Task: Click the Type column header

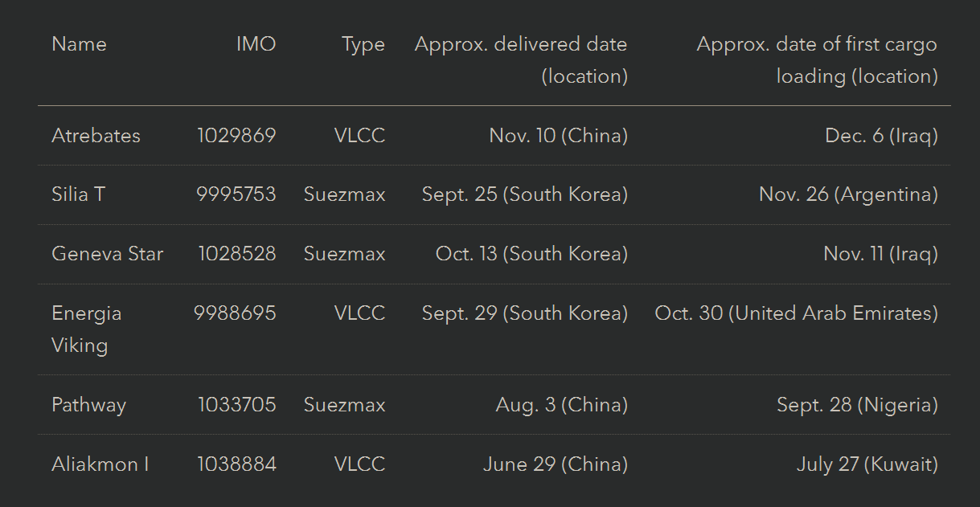Action: tap(363, 44)
